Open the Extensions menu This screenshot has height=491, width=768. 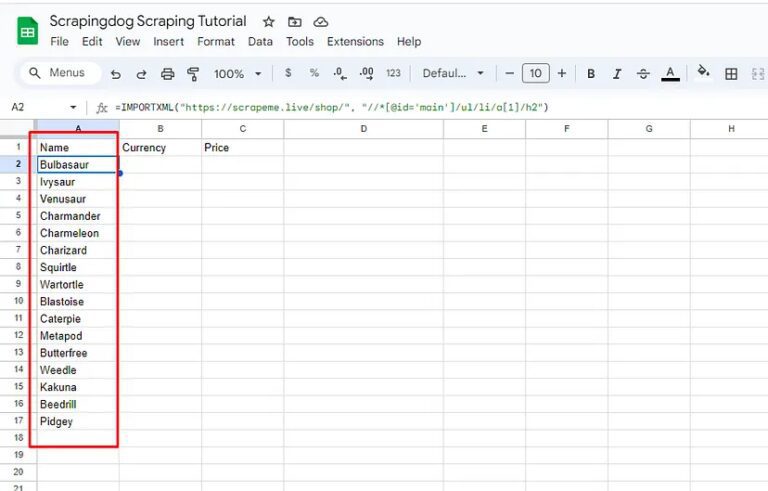(355, 42)
